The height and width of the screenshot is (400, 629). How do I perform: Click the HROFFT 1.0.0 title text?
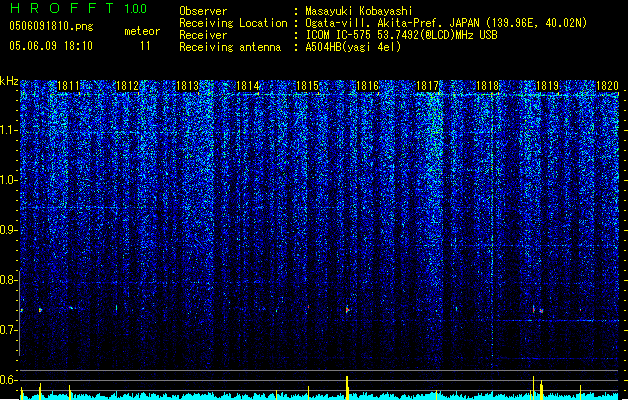79,8
